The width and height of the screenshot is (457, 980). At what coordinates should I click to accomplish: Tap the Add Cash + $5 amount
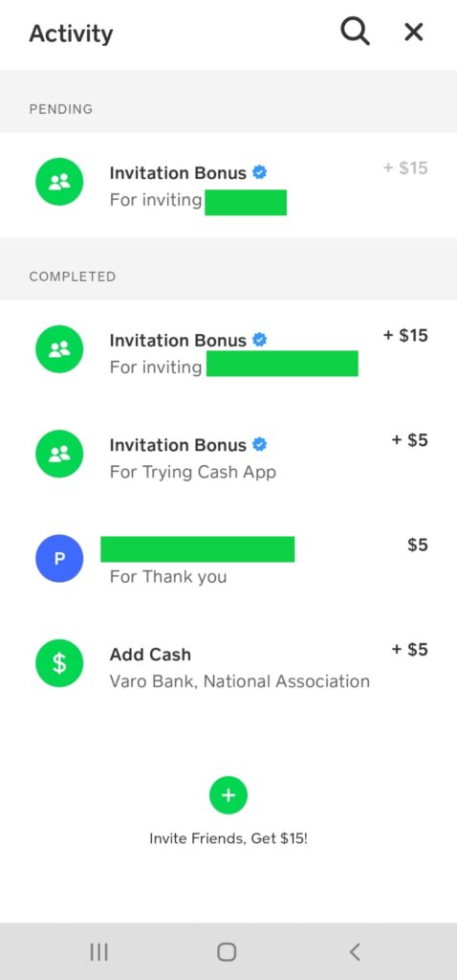(x=409, y=650)
